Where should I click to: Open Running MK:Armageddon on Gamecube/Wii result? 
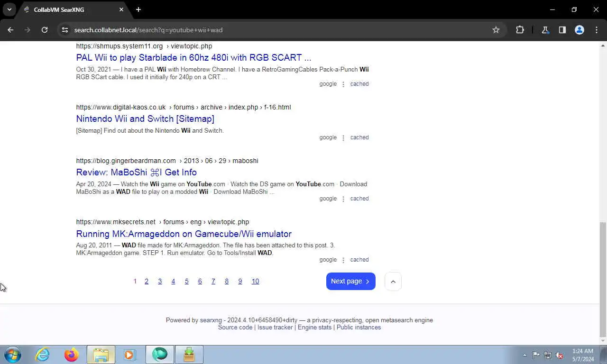point(184,234)
